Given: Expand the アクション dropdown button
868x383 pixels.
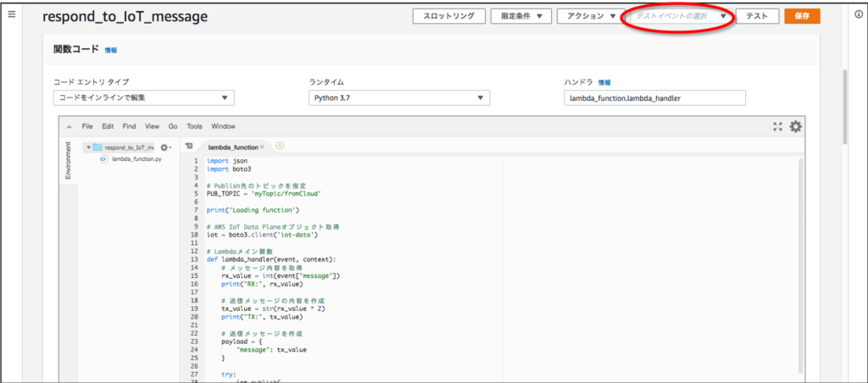Looking at the screenshot, I should click(590, 16).
